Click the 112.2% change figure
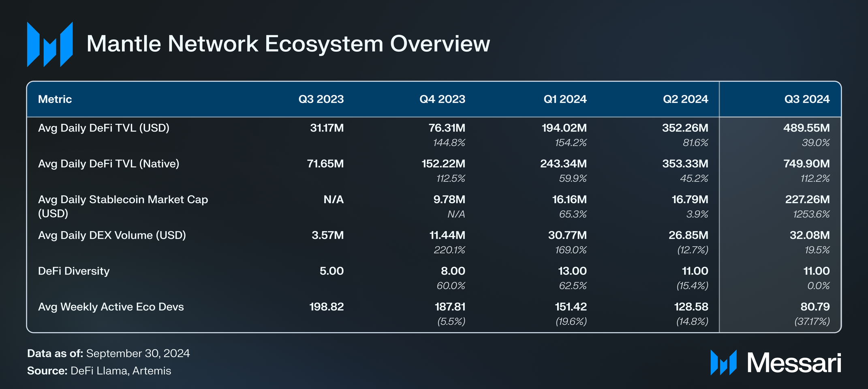The image size is (868, 389). [815, 178]
